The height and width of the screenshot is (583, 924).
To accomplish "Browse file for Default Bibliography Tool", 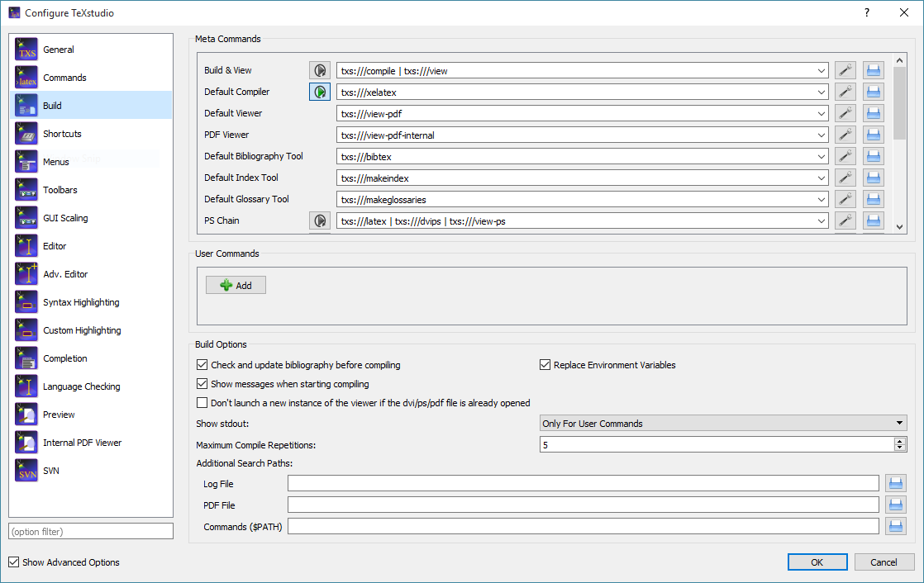I will [x=874, y=157].
